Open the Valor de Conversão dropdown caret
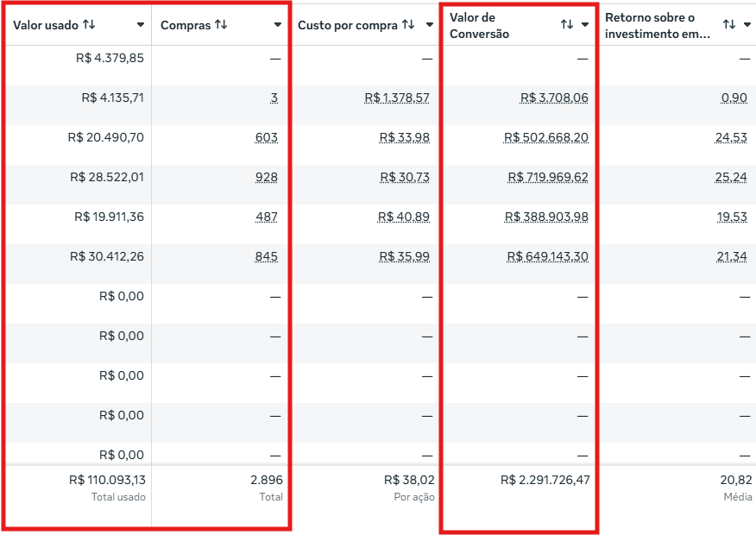Viewport: 756px width, 535px height. (x=585, y=25)
